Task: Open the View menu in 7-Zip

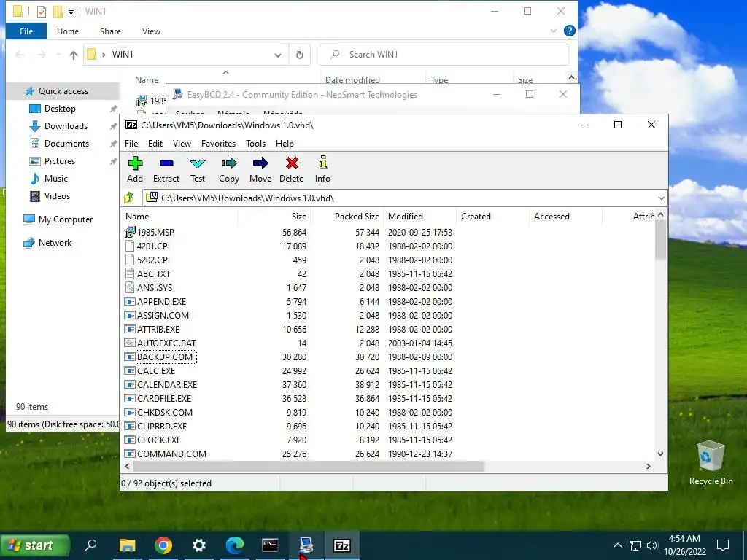Action: [182, 144]
